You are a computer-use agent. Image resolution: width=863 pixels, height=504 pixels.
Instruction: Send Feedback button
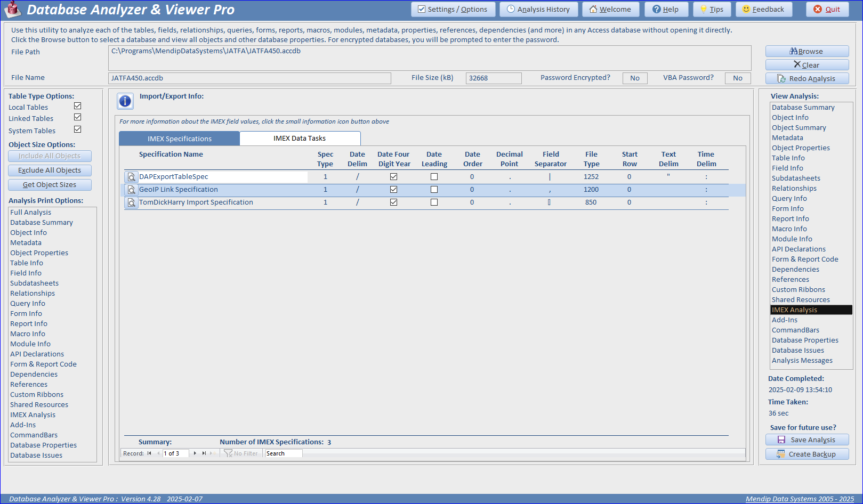pos(764,10)
